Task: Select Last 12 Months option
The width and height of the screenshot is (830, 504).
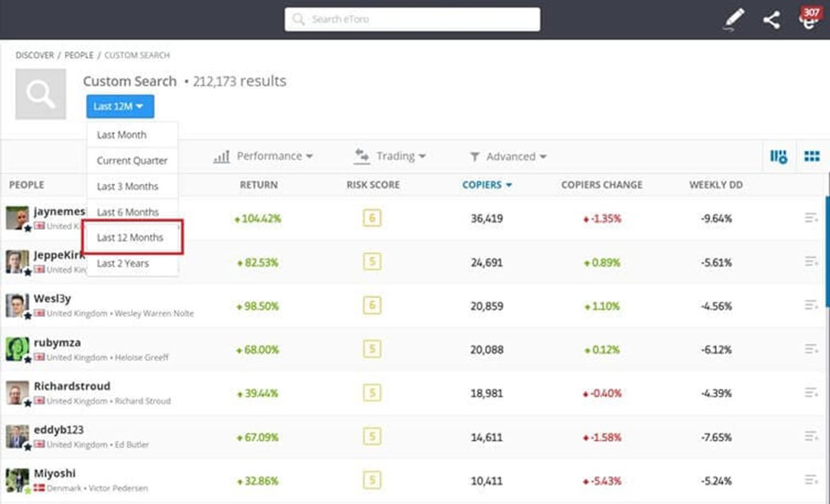Action: click(132, 238)
